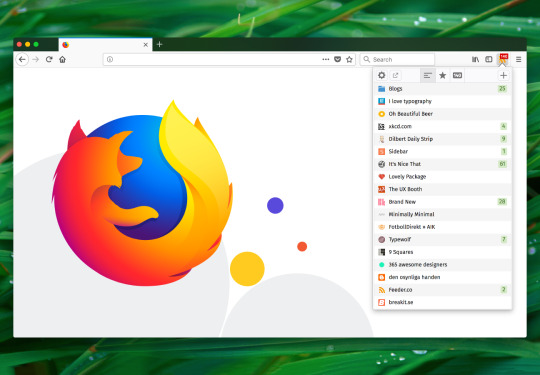Add new feed with plus icon
The width and height of the screenshot is (540, 375).
(503, 75)
